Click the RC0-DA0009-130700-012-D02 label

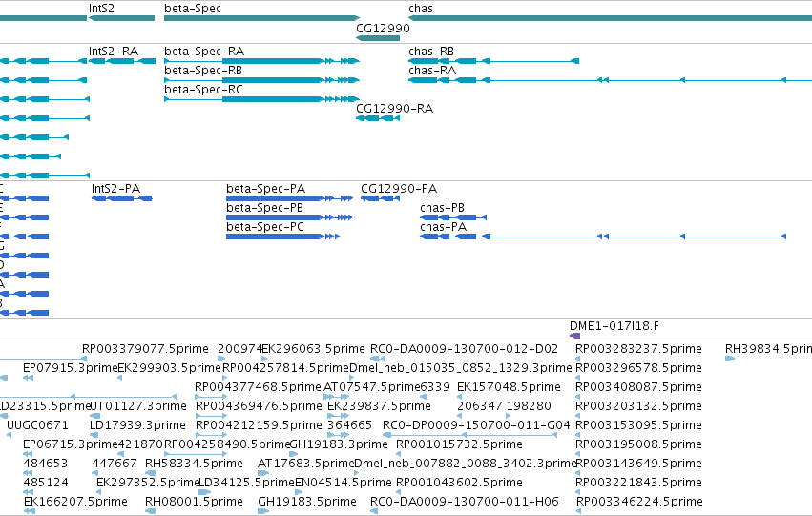(464, 349)
